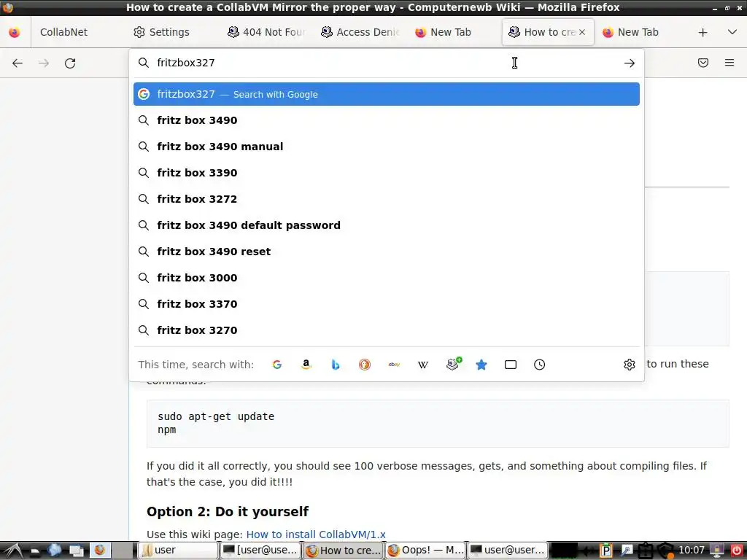Select 'fritzbox327 — Search with Google' result
This screenshot has width=747, height=560.
coord(387,94)
